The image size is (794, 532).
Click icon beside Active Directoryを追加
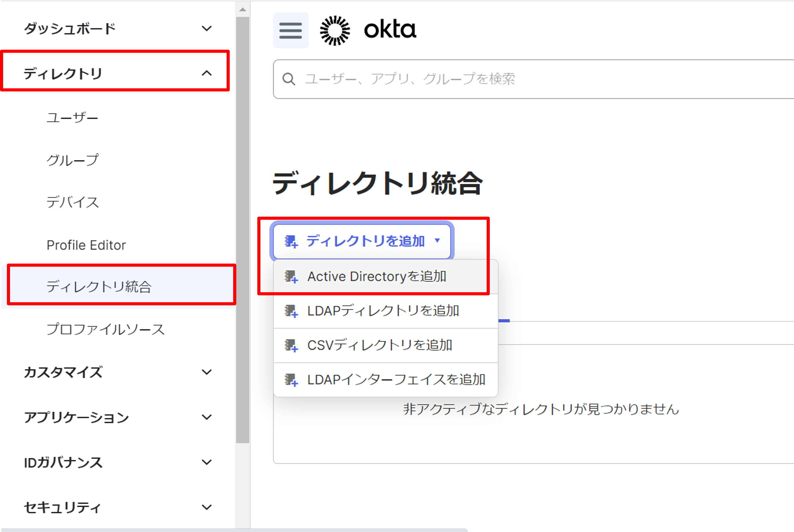[291, 277]
